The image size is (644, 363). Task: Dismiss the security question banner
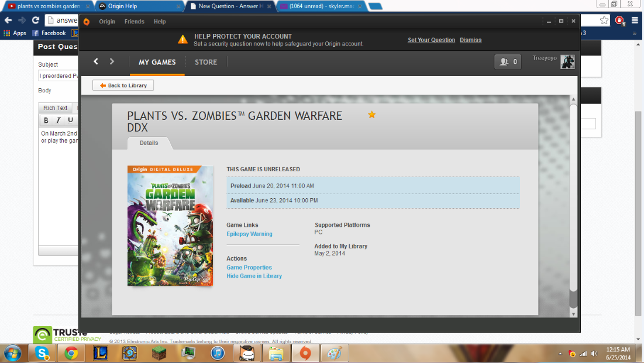(x=471, y=40)
